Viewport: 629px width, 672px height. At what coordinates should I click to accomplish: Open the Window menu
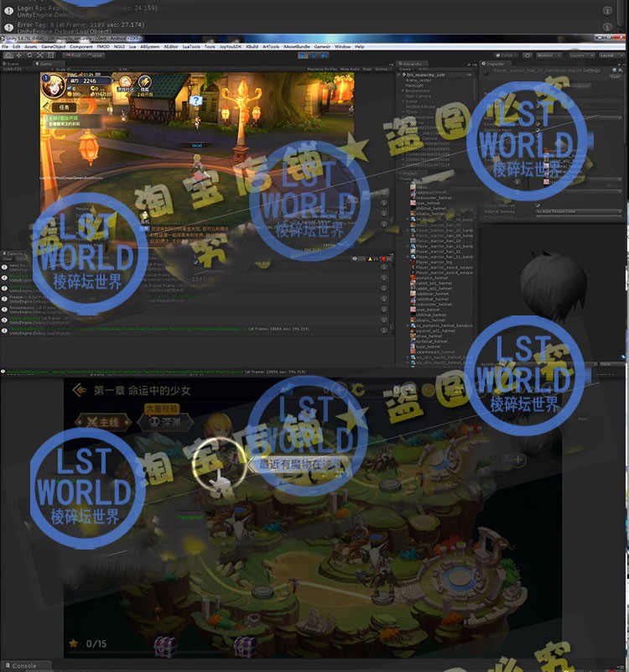pos(342,47)
